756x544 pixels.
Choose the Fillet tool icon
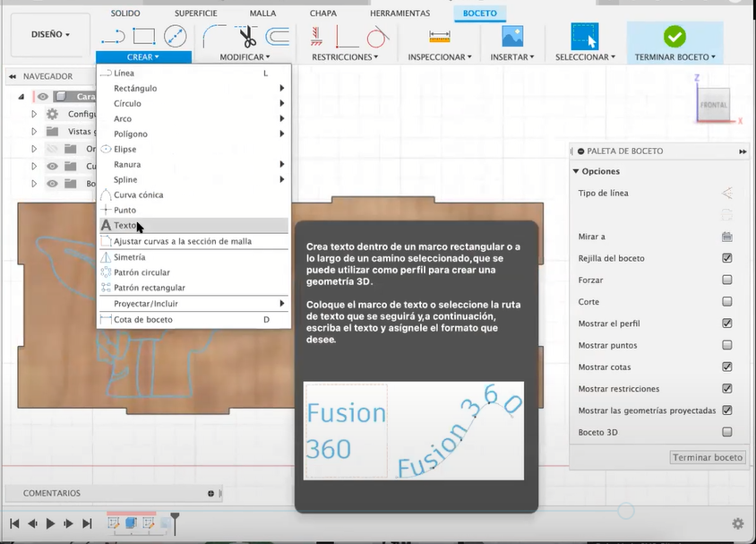[215, 36]
